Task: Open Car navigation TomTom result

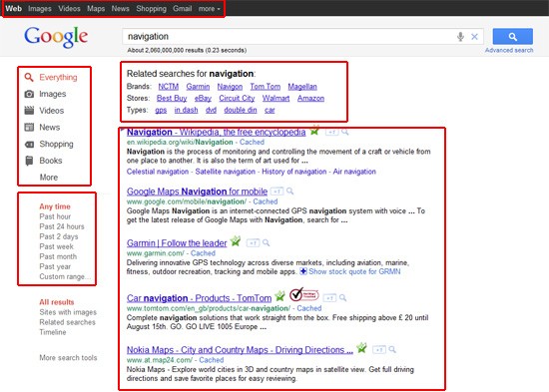Action: [x=200, y=298]
